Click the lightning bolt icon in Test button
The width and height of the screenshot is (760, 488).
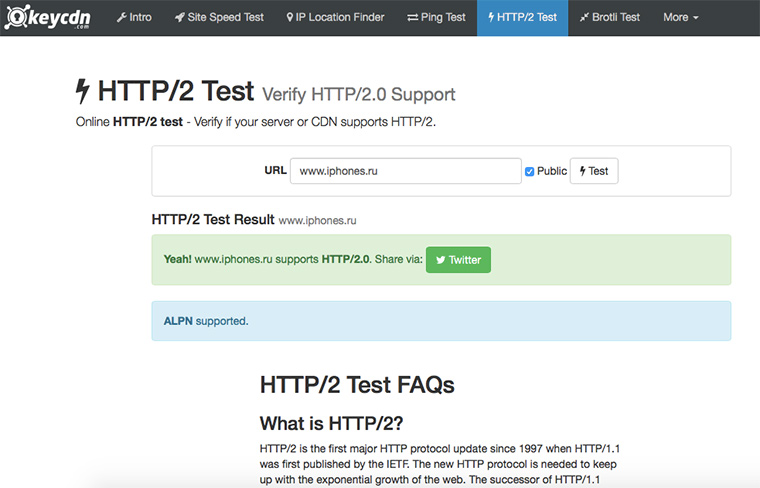[583, 171]
